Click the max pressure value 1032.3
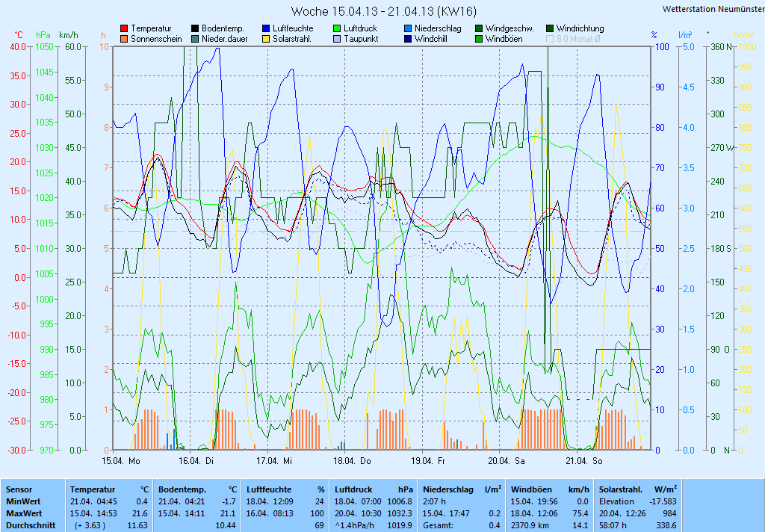 [400, 513]
